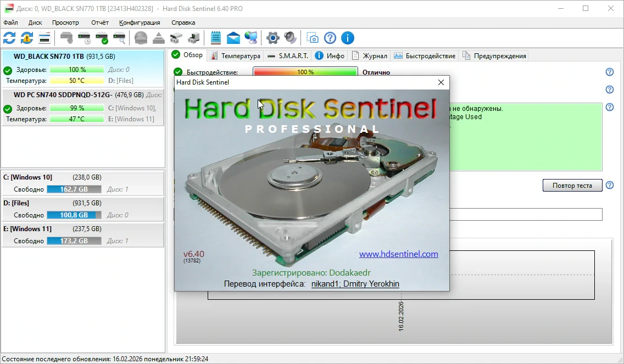Viewport: 624px width, 364px height.
Task: Click the nikand1; Dmitry Yerokhin translator link
Action: coord(355,284)
